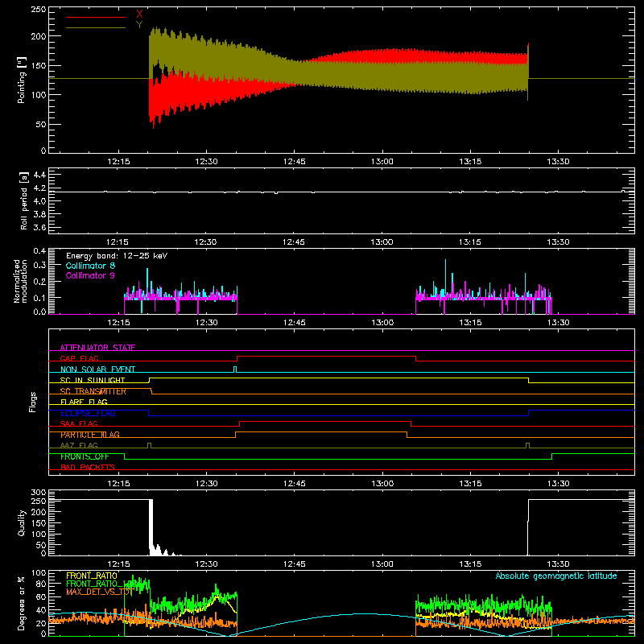Click the Quality axis title
Screen dimensions: 644x644
[22, 522]
